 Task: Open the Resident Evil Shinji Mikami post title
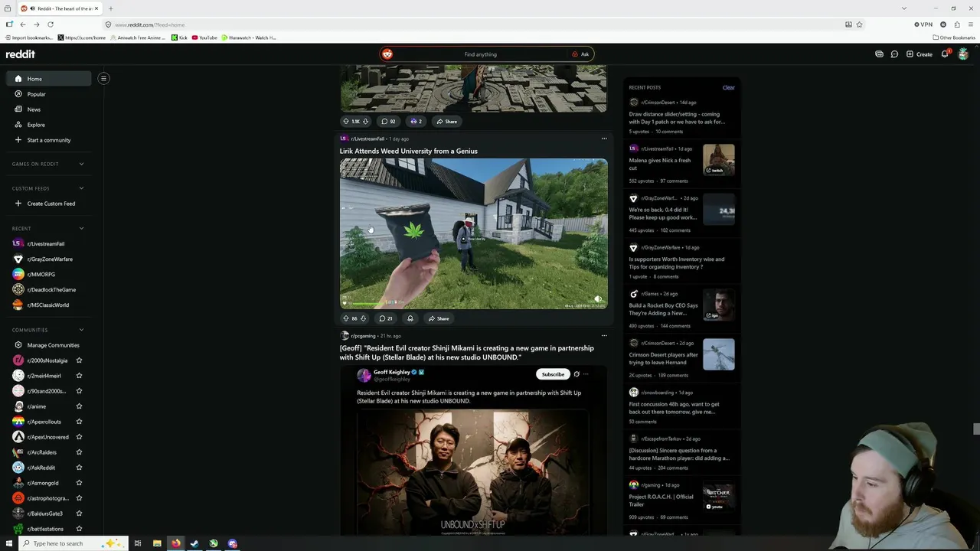tap(467, 353)
